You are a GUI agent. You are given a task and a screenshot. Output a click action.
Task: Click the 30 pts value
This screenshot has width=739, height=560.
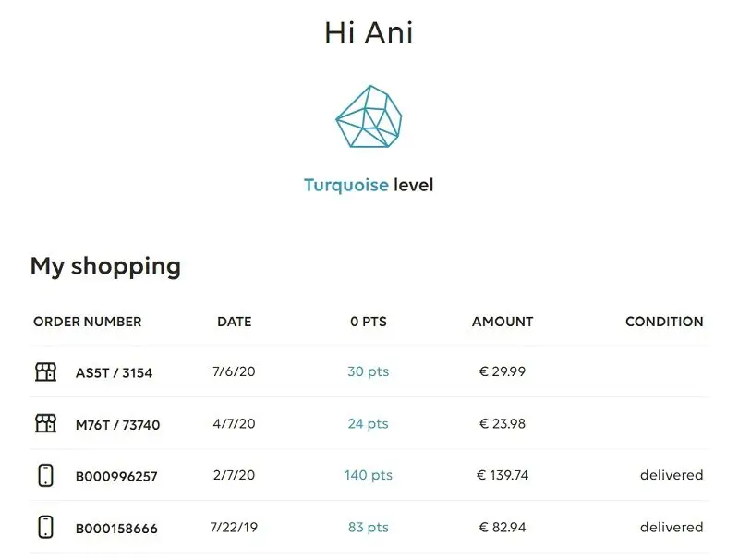[x=369, y=371]
